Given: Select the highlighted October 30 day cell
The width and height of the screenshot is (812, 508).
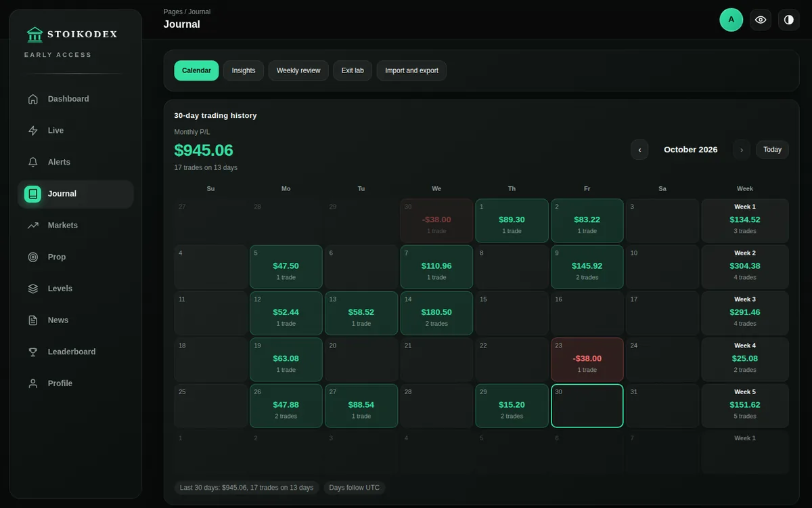Looking at the screenshot, I should coord(587,406).
